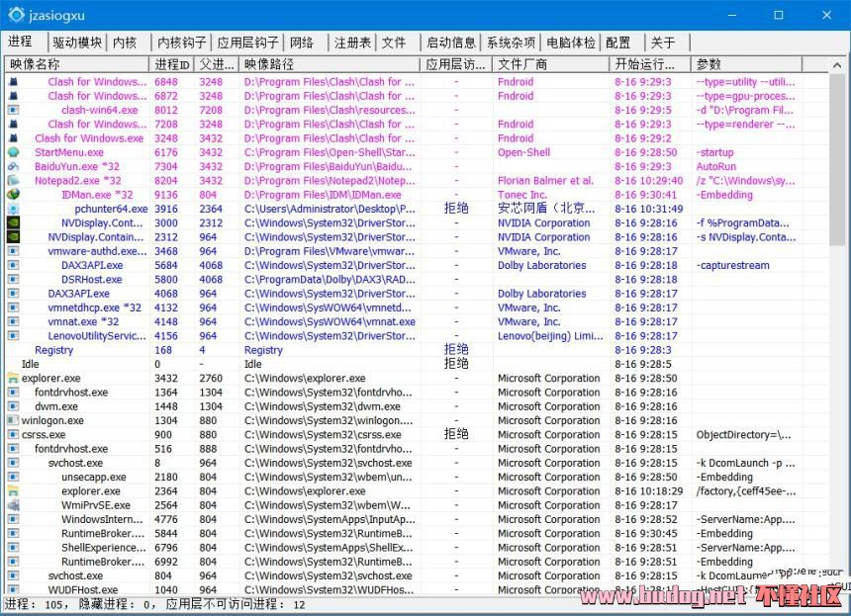Select the Registry process name

pyautogui.click(x=53, y=350)
